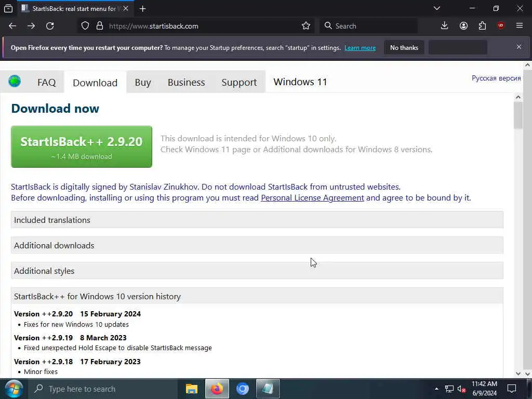Screen dimensions: 532x399
Task: Expand the Additional downloads section
Action: [257, 245]
